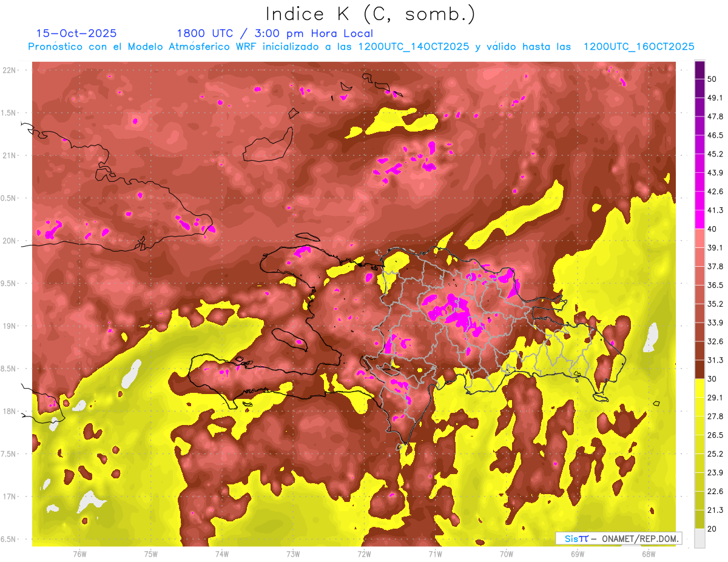Click the 22N latitude axis label
Viewport: 728px width, 562px height.
(11, 70)
